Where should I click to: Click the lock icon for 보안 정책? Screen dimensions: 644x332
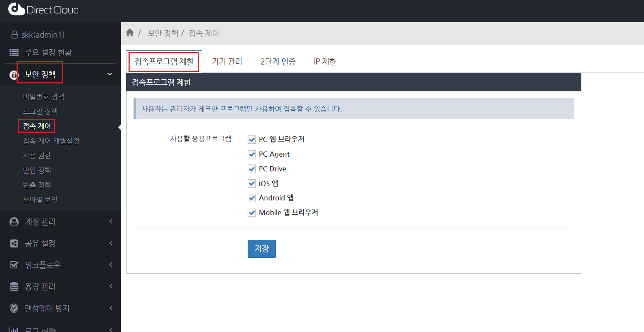(14, 75)
